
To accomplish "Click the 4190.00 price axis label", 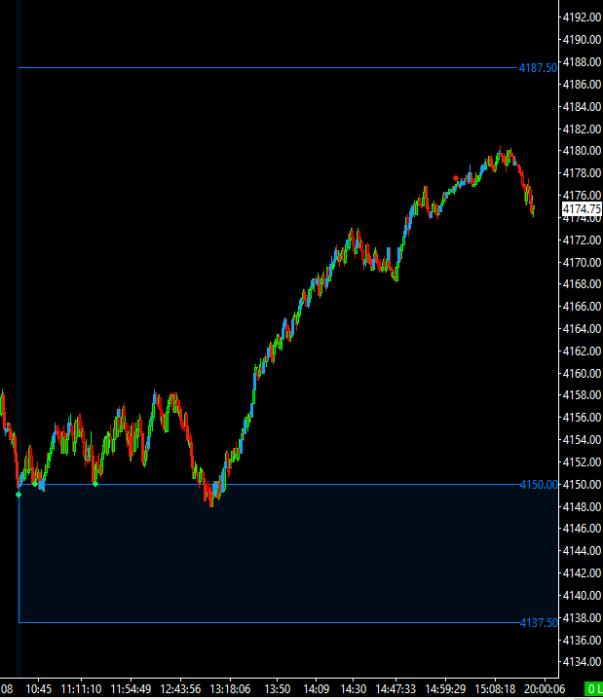I will pos(582,40).
